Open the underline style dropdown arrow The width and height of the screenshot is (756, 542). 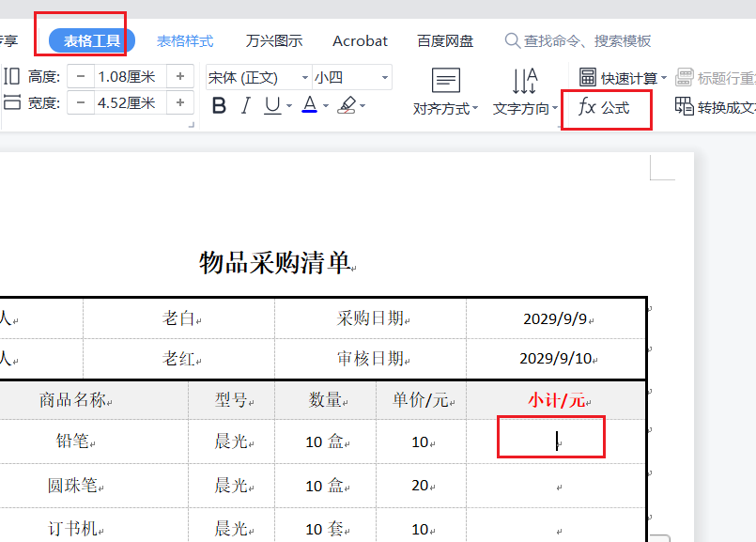(x=288, y=107)
